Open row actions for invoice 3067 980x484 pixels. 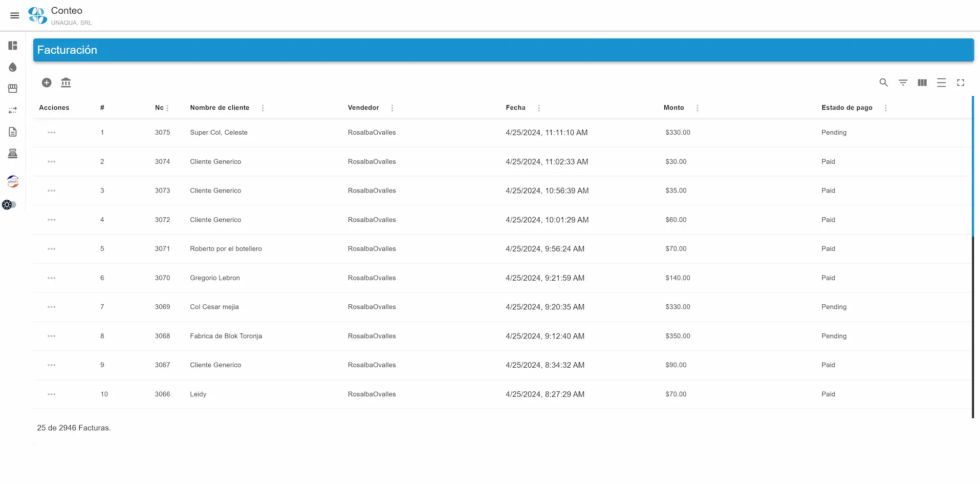pyautogui.click(x=52, y=365)
